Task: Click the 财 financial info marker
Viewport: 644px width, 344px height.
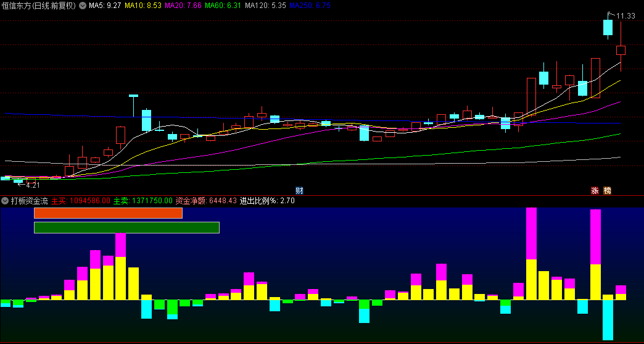Action: pos(300,190)
